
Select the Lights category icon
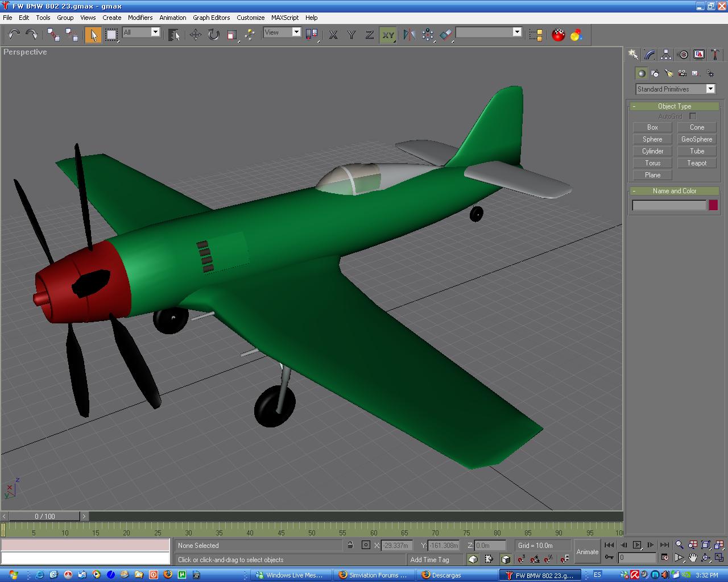pyautogui.click(x=669, y=73)
